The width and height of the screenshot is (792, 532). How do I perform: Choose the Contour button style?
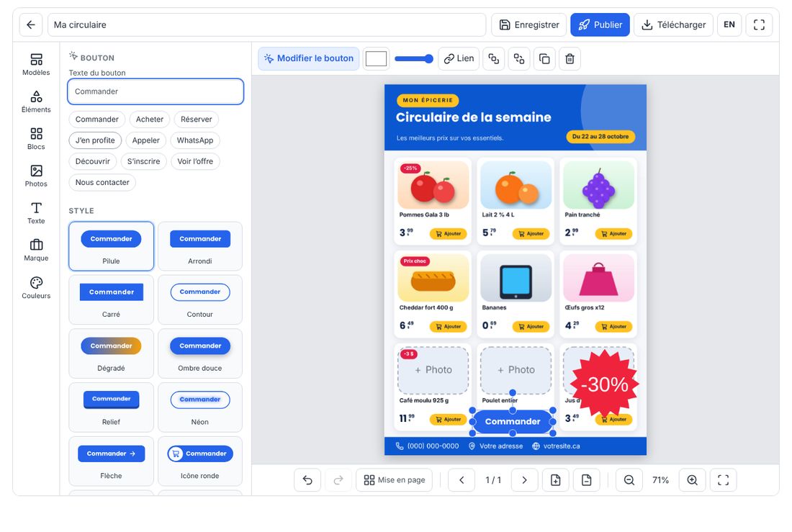coord(200,299)
